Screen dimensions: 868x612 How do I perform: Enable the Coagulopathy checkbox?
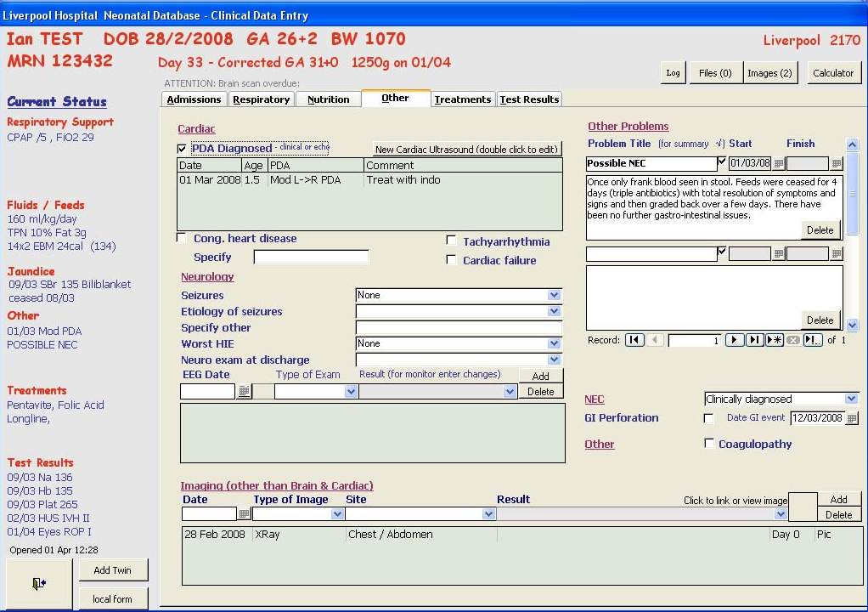pos(709,444)
